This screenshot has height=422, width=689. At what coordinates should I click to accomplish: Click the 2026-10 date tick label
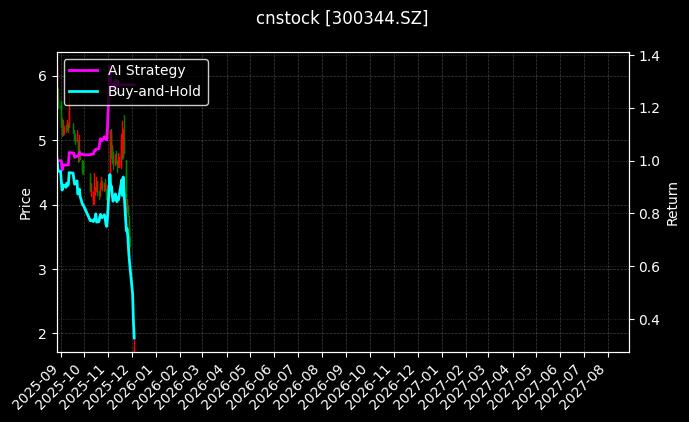pyautogui.click(x=353, y=380)
